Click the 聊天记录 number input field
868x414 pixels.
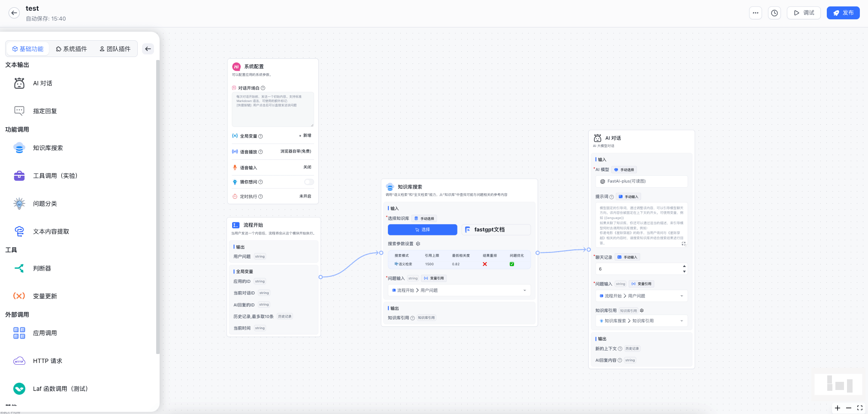pyautogui.click(x=638, y=269)
